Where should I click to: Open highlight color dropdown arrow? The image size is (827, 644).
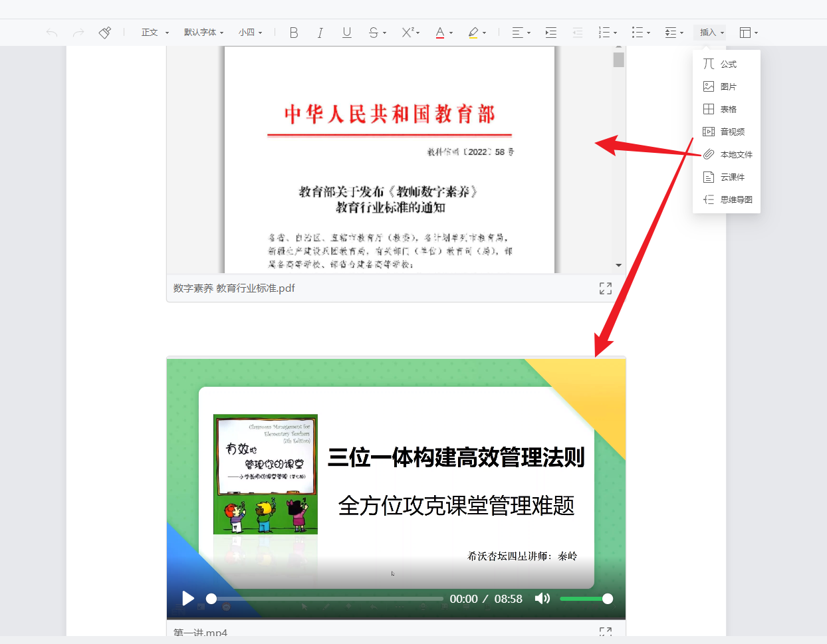[485, 33]
